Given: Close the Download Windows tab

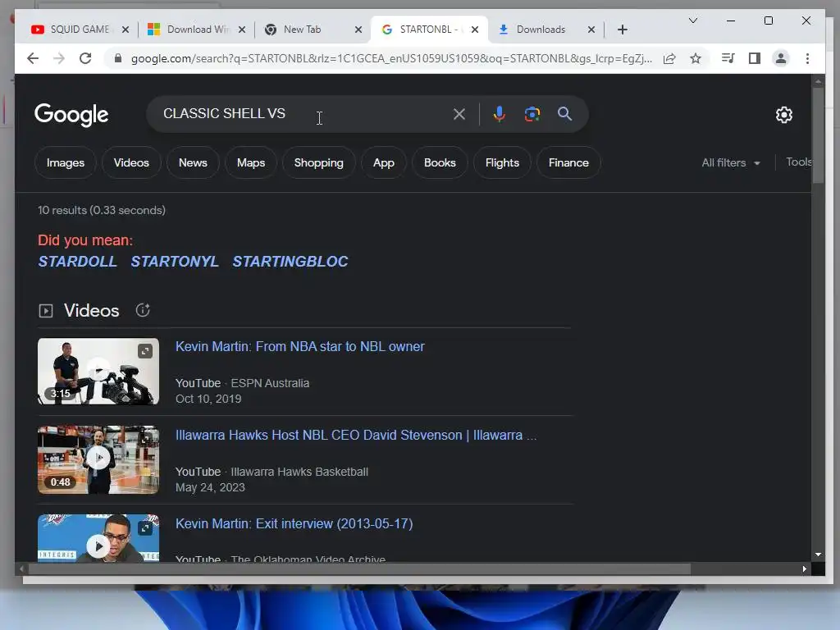Looking at the screenshot, I should coord(242,30).
